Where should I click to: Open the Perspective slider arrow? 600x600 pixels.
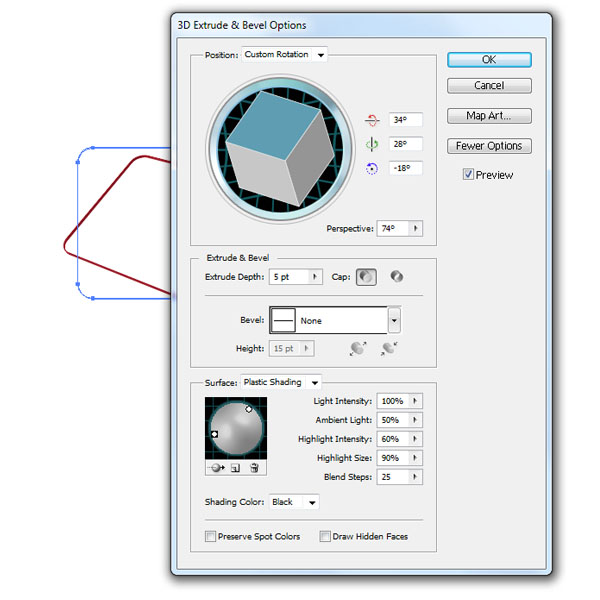click(416, 228)
